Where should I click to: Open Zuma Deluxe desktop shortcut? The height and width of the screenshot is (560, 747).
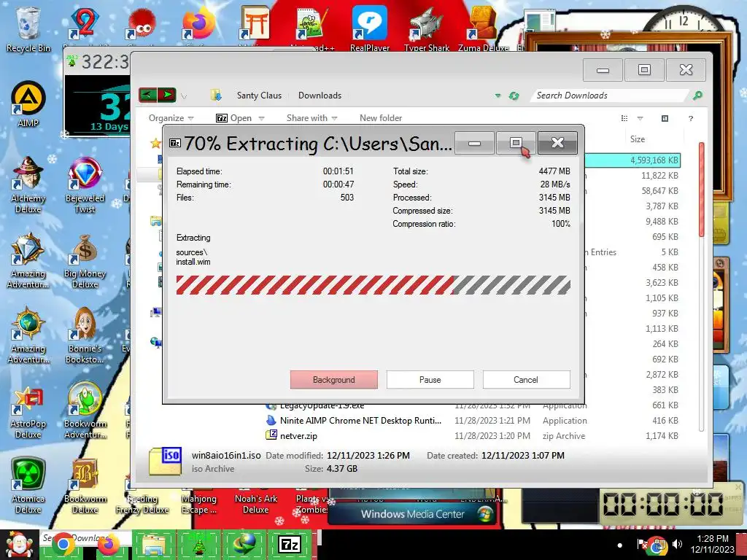[483, 28]
